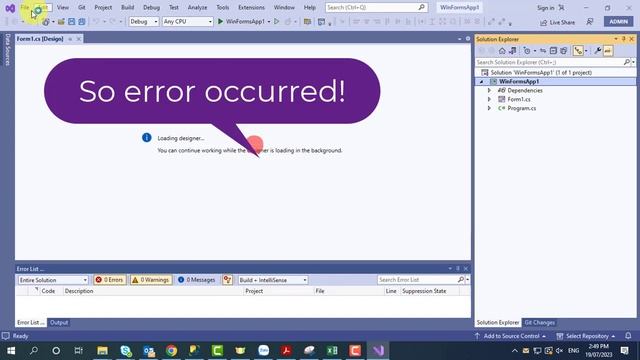Switch views icon in Solution Explorer toolbar
The image size is (640, 360).
pyautogui.click(x=512, y=51)
